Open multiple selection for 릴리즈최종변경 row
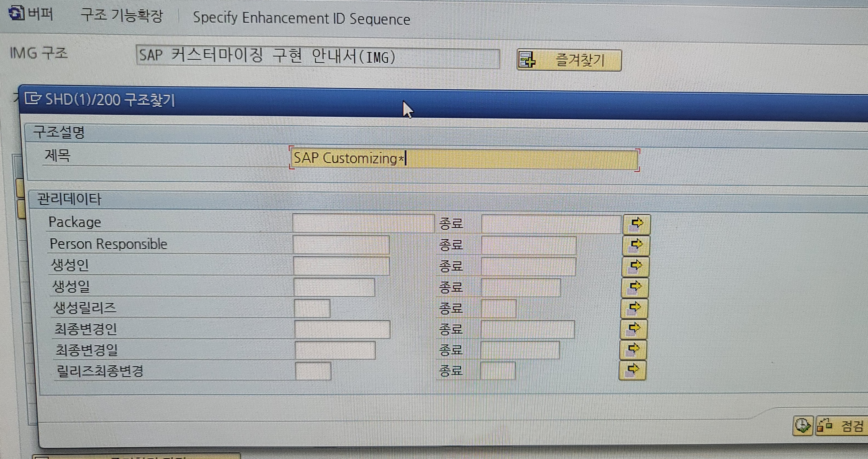The width and height of the screenshot is (868, 459). click(x=633, y=370)
